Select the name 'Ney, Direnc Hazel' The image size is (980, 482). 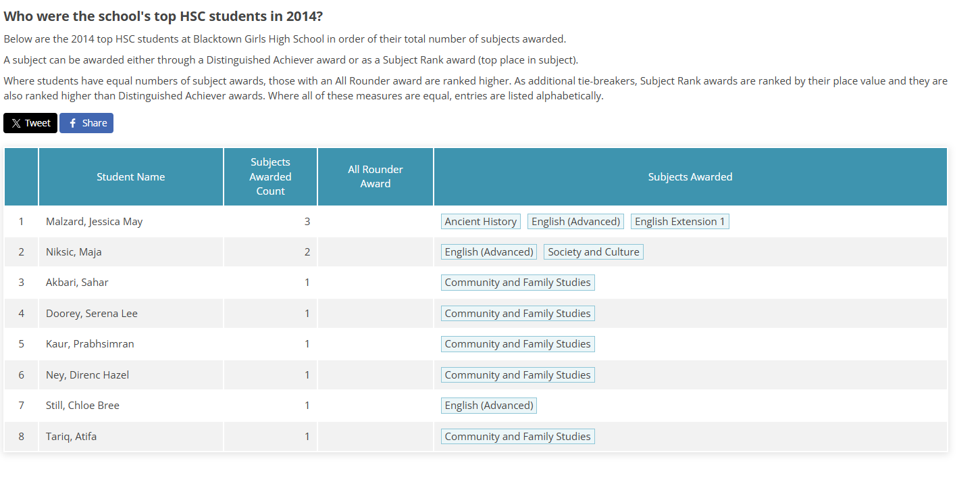[x=87, y=375]
